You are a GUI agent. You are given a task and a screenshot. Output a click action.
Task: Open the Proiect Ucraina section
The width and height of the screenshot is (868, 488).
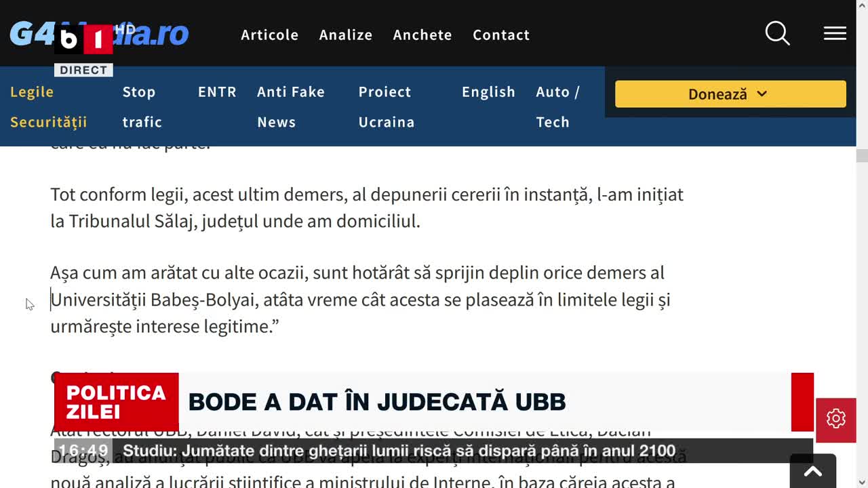pos(386,106)
